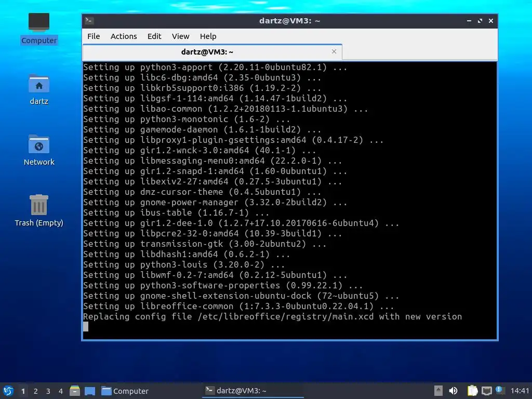Viewport: 532px width, 399px height.
Task: Select dartz@VM3 terminal taskbar entry
Action: pyautogui.click(x=253, y=391)
